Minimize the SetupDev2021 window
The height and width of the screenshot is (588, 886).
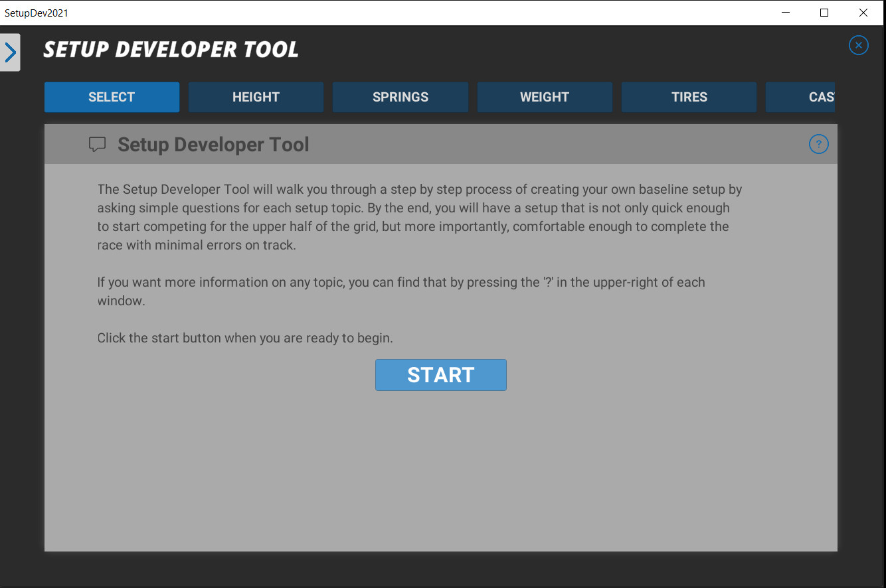786,13
